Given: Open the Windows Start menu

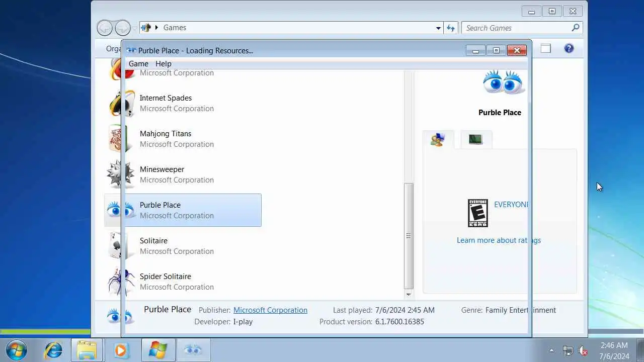Looking at the screenshot, I should (x=16, y=350).
